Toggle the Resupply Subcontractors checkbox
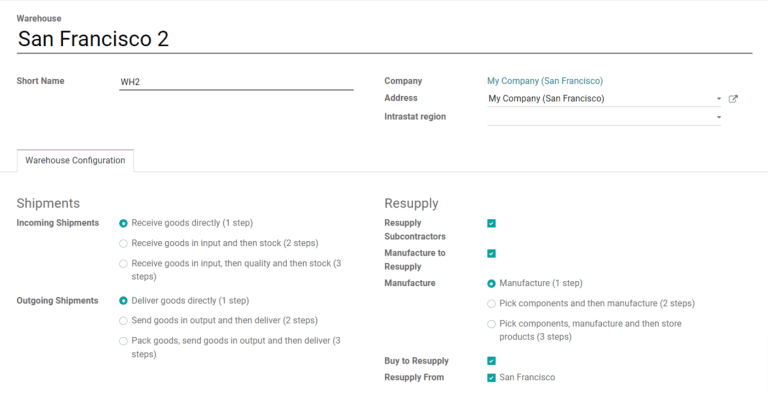768x407 pixels. (x=491, y=223)
